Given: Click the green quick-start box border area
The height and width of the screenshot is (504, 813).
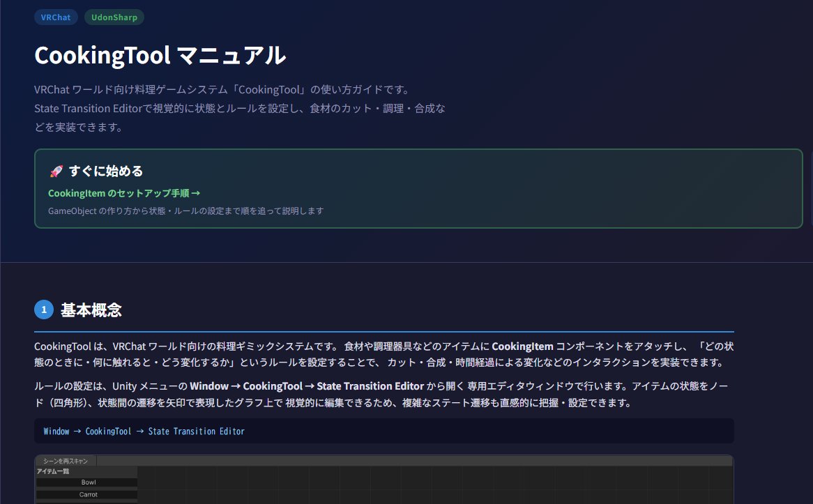Looking at the screenshot, I should coord(418,148).
